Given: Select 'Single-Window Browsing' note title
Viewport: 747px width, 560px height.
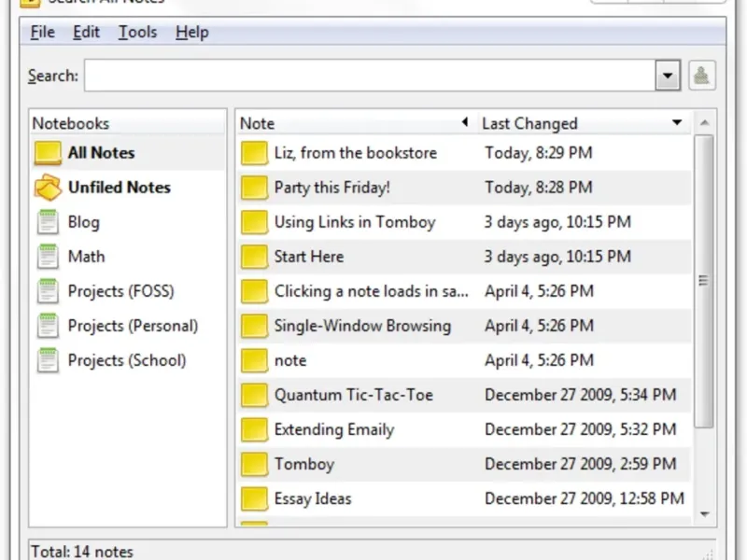Looking at the screenshot, I should pos(362,326).
